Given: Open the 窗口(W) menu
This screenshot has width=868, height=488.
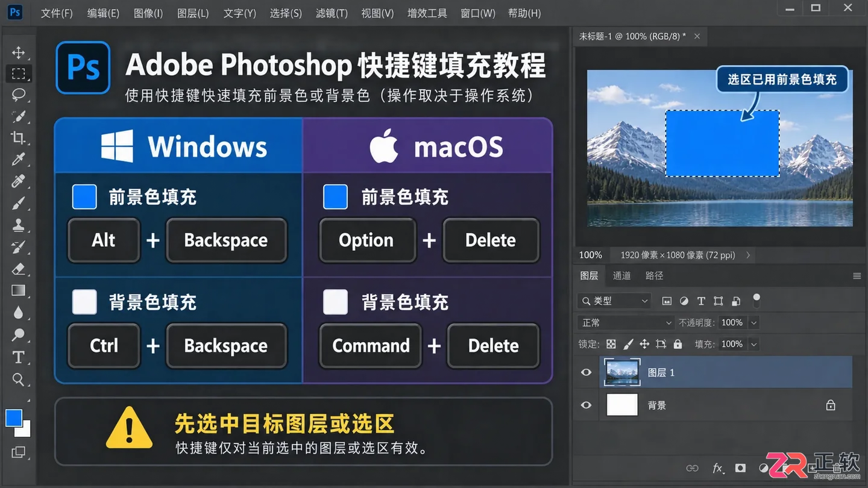Looking at the screenshot, I should [478, 13].
